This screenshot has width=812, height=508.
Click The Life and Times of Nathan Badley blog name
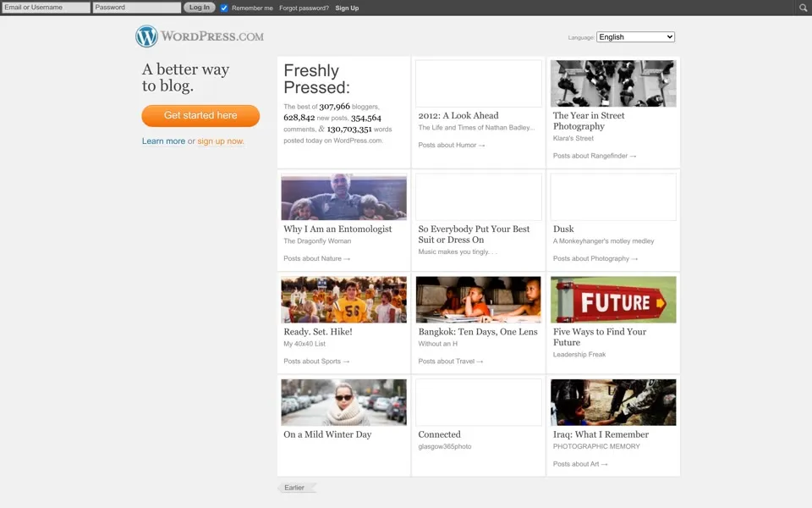click(x=476, y=128)
